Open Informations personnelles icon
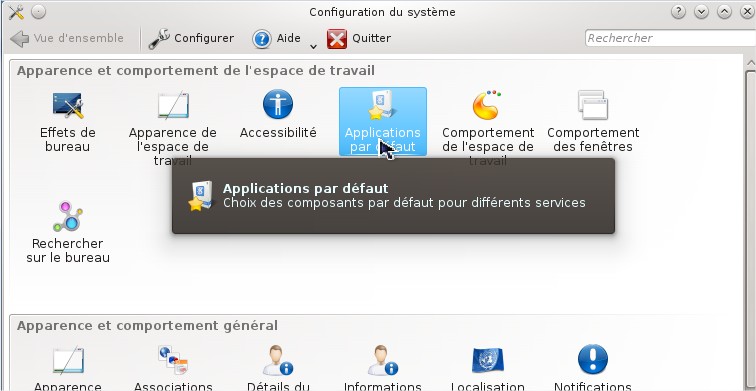The image size is (756, 391). click(383, 360)
